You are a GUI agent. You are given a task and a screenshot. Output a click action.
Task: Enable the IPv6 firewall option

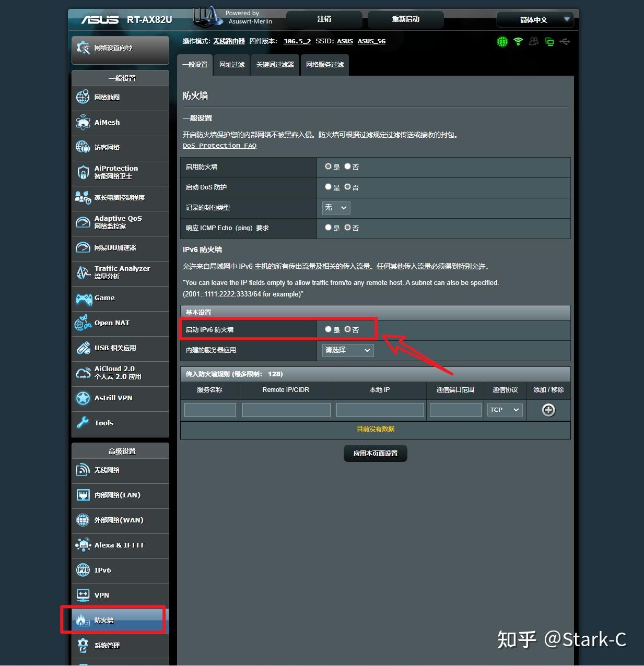click(x=328, y=329)
